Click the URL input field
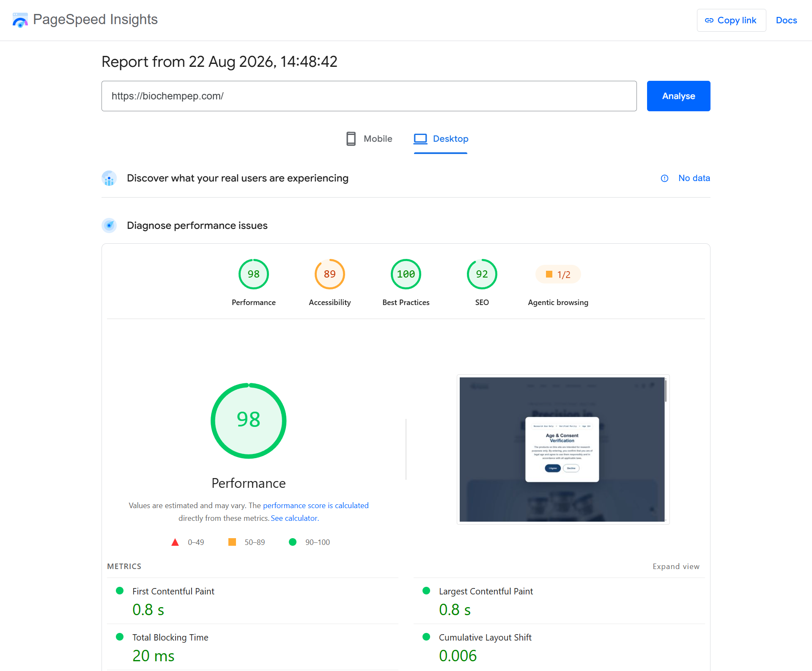The image size is (812, 671). (369, 96)
